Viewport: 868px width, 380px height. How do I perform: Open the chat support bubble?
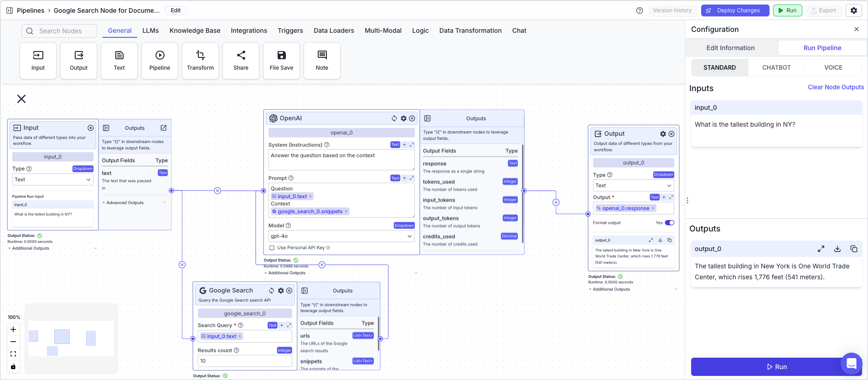point(851,364)
